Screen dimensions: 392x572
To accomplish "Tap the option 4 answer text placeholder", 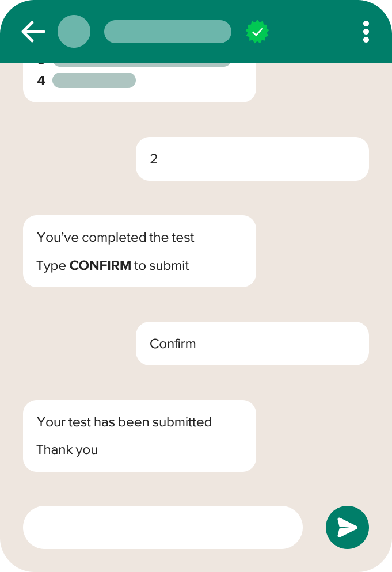I will (94, 80).
